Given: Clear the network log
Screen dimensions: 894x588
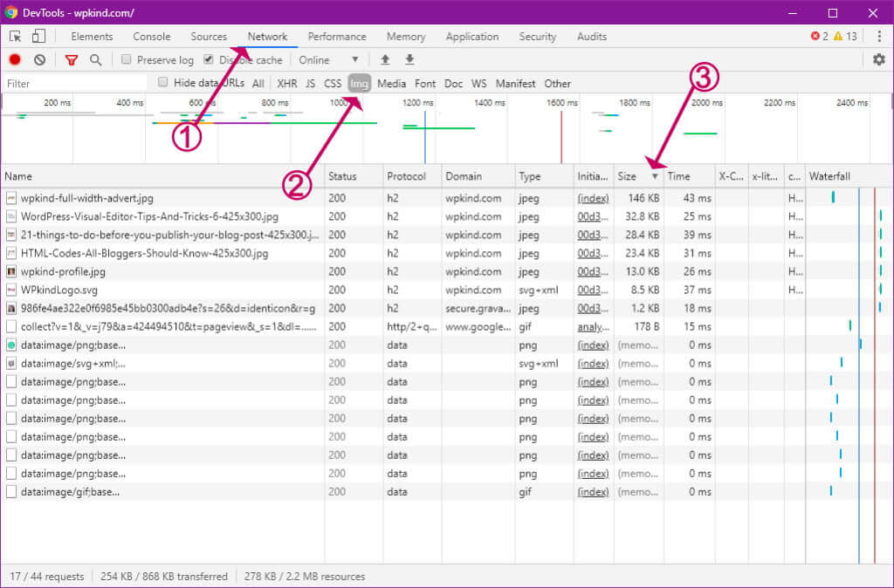Looking at the screenshot, I should click(x=39, y=60).
